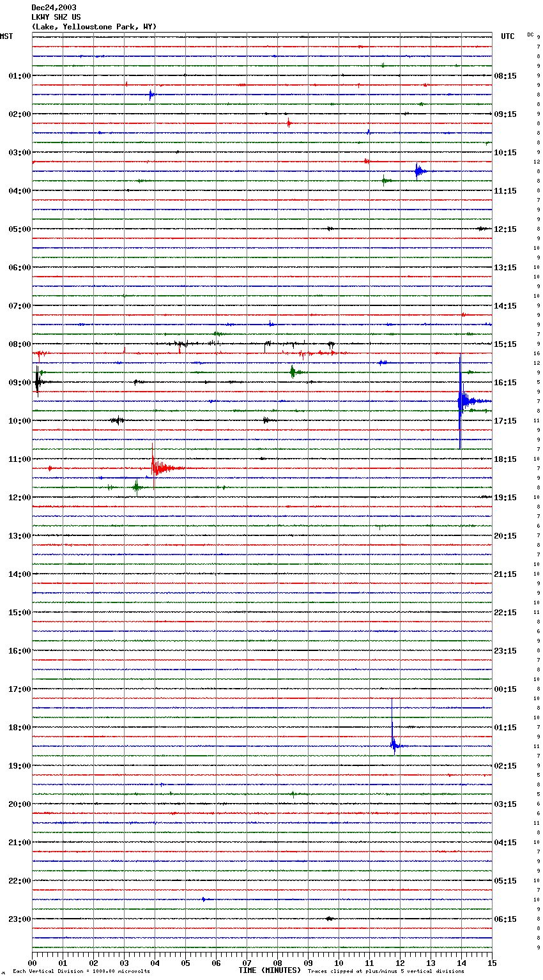Click the black event at start of 09:00 trace
The image size is (543, 980).
click(x=38, y=383)
